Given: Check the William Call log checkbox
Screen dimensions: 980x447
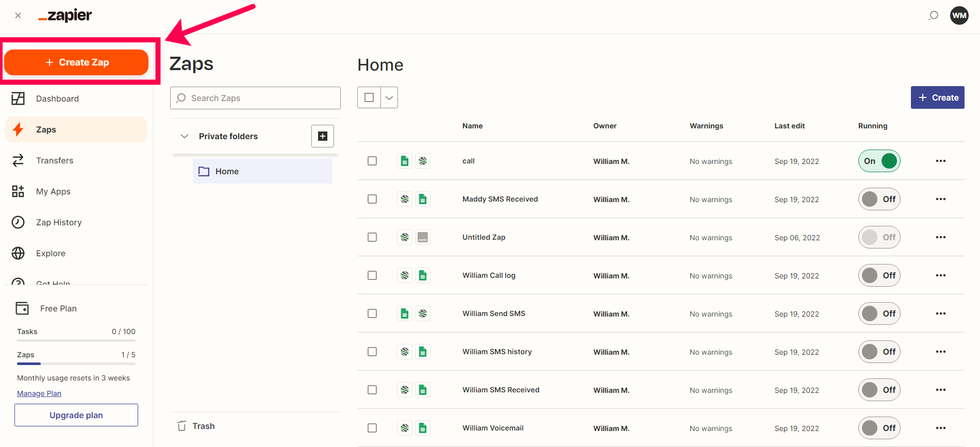Looking at the screenshot, I should point(372,275).
